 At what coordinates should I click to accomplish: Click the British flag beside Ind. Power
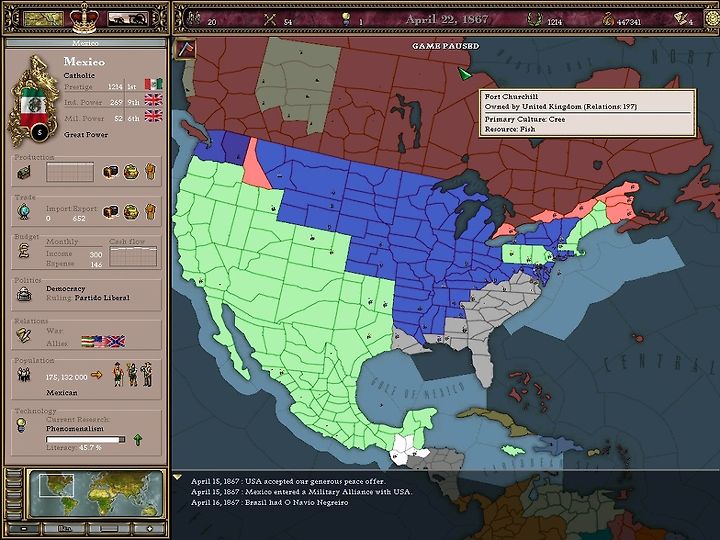click(153, 100)
